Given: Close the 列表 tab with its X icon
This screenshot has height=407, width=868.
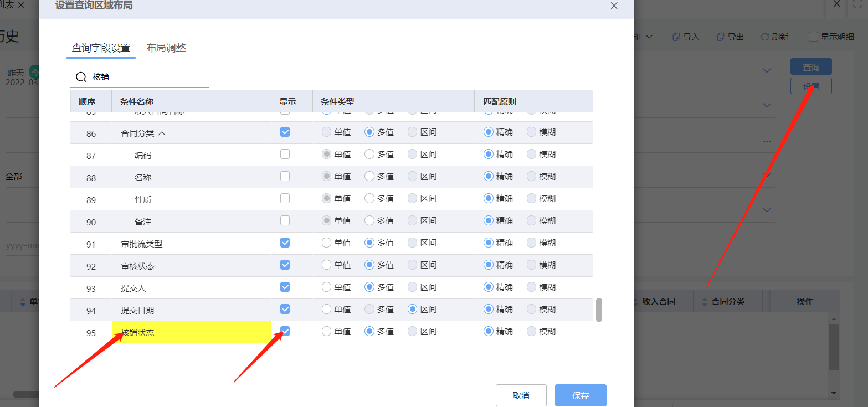Looking at the screenshot, I should pos(21,4).
